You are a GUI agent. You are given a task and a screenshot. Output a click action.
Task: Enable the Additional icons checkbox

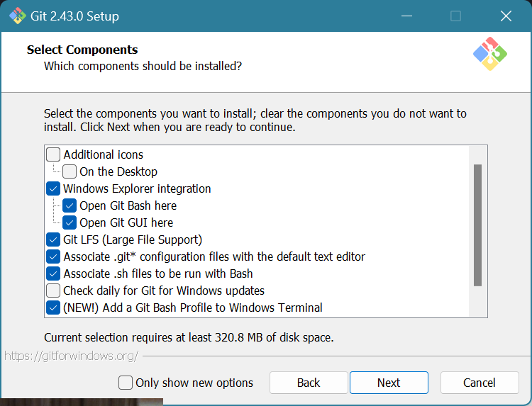pos(53,154)
